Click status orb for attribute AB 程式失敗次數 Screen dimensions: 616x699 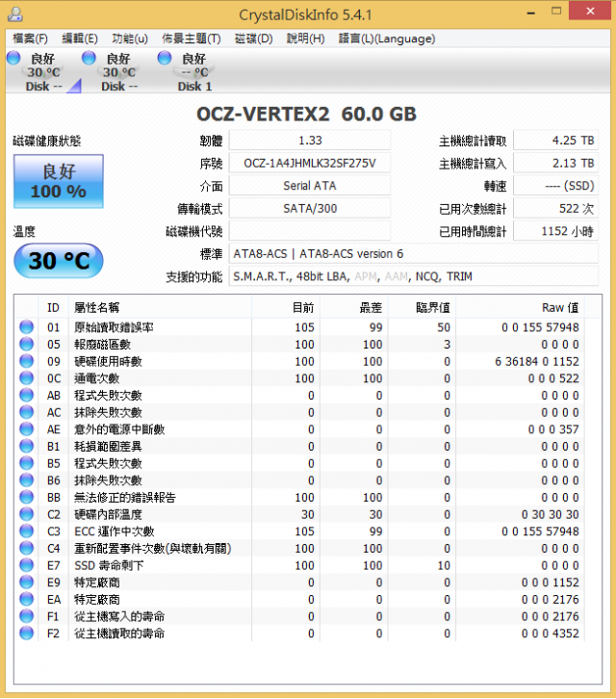(26, 395)
